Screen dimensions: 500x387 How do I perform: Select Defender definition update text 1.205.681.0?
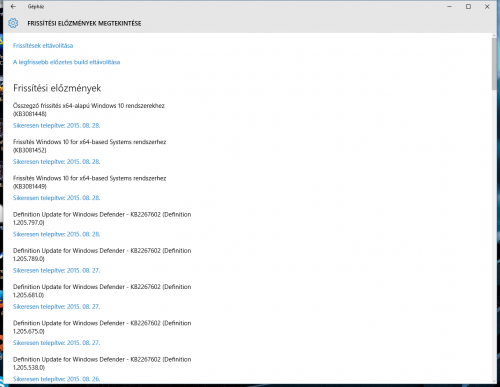point(102,291)
